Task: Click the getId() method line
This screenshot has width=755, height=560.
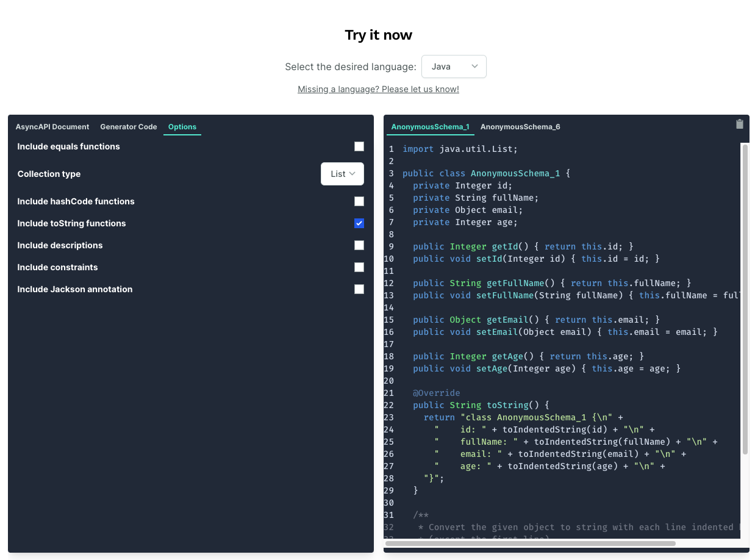Action: tap(523, 246)
